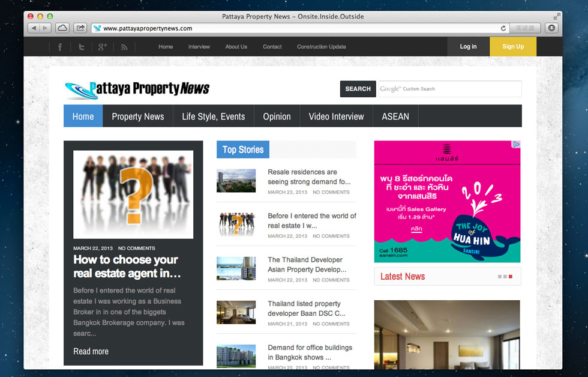
Task: Select the middle gray Latest News slider dot
Action: [x=505, y=277]
